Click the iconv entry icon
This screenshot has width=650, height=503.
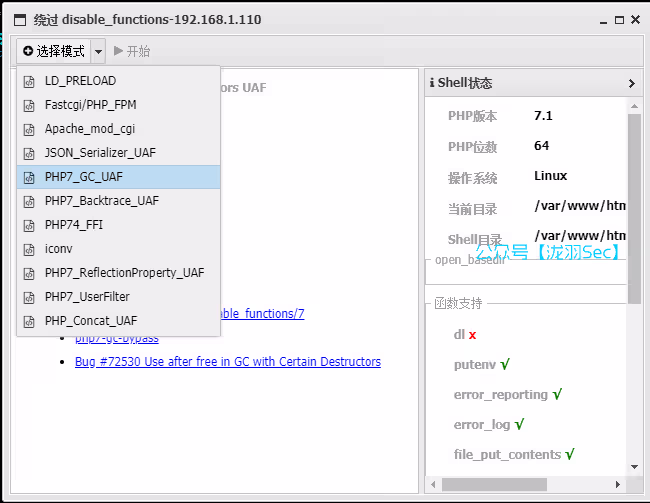pos(29,249)
